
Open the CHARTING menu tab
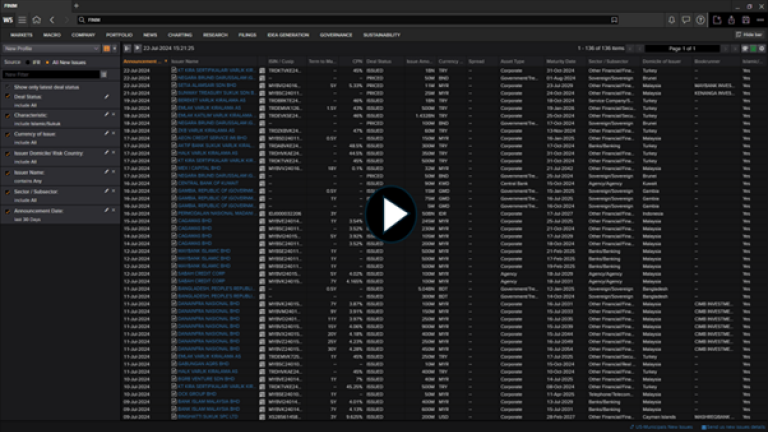(x=180, y=34)
